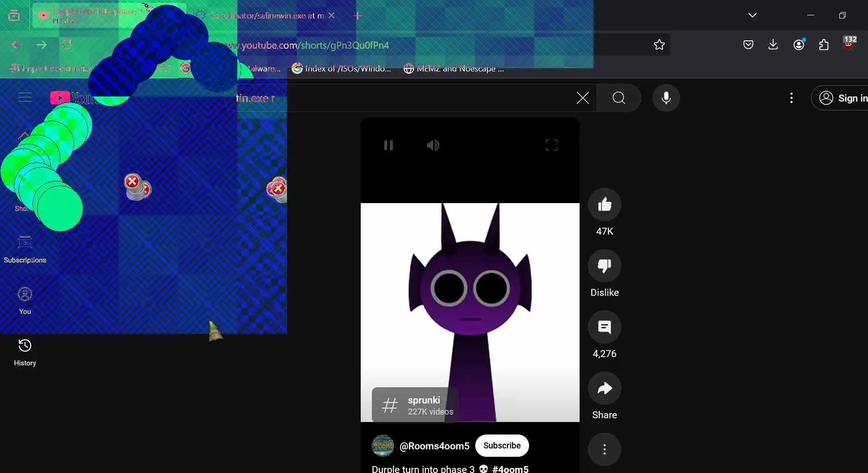Run the YouTube search
868x473 pixels.
point(619,98)
